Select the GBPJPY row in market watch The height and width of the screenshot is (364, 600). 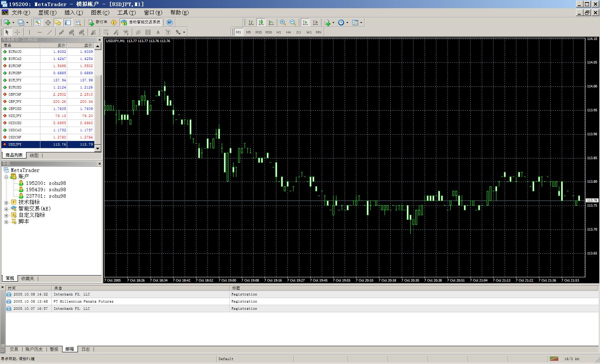(21, 102)
